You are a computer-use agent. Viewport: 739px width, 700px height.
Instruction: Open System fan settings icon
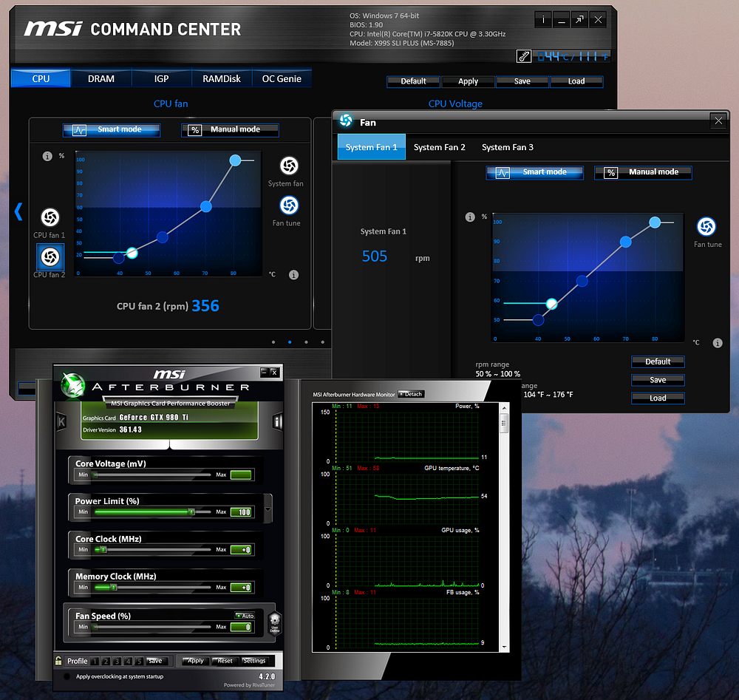point(289,166)
